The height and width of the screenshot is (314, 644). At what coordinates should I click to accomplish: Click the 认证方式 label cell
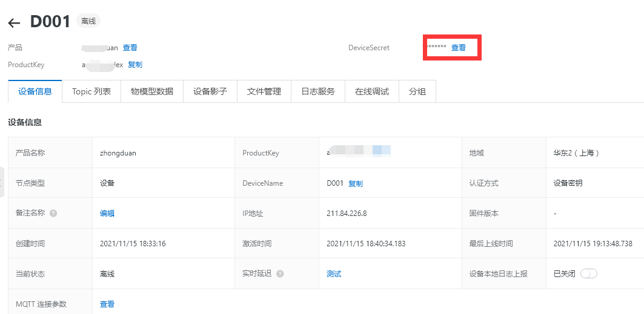[504, 183]
